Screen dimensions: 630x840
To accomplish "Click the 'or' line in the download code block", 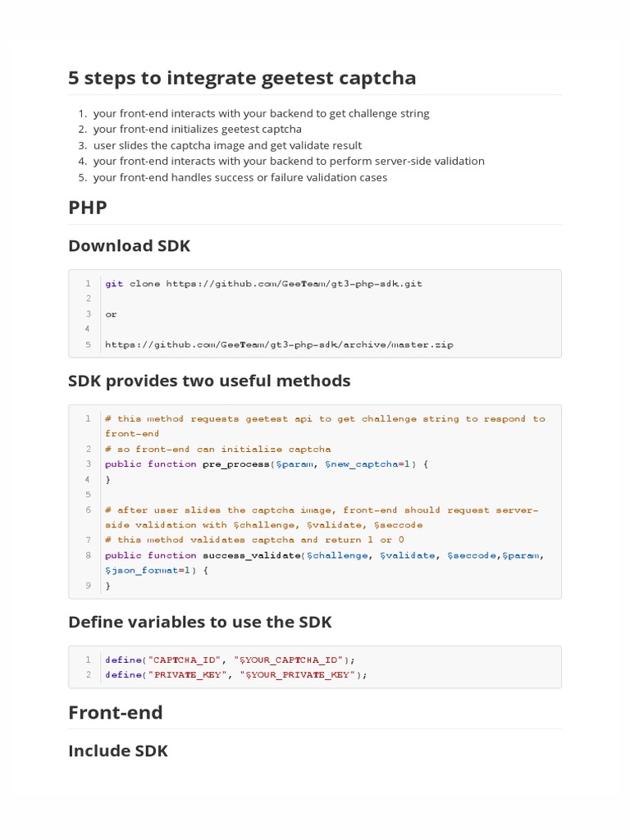I will pyautogui.click(x=112, y=314).
